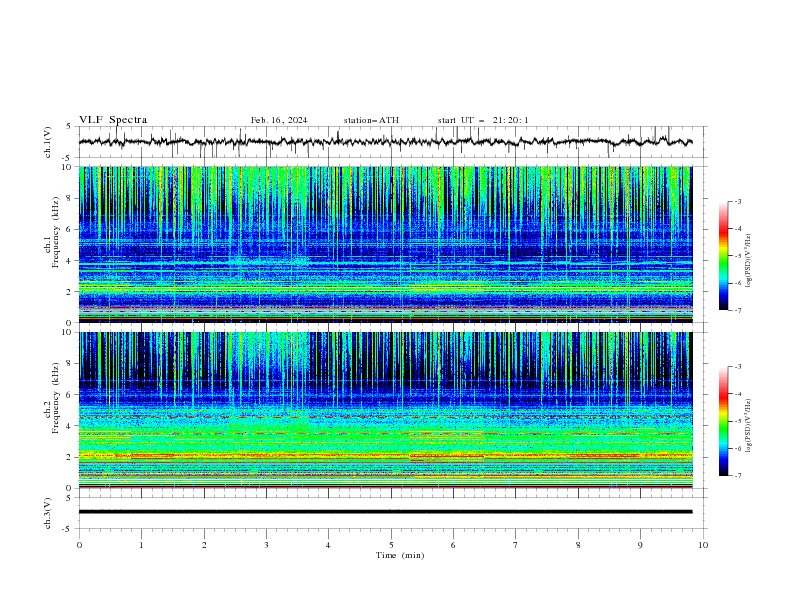Click the time axis tick label '0'
792x612 pixels.
point(79,545)
